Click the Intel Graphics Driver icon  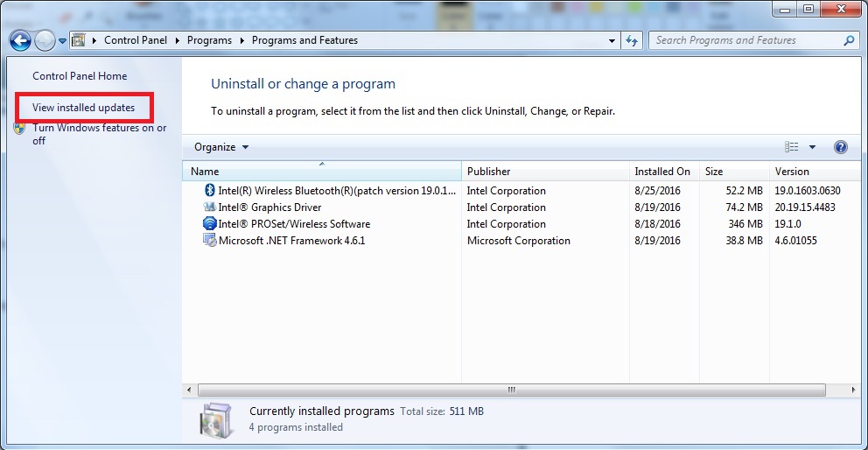pos(210,207)
